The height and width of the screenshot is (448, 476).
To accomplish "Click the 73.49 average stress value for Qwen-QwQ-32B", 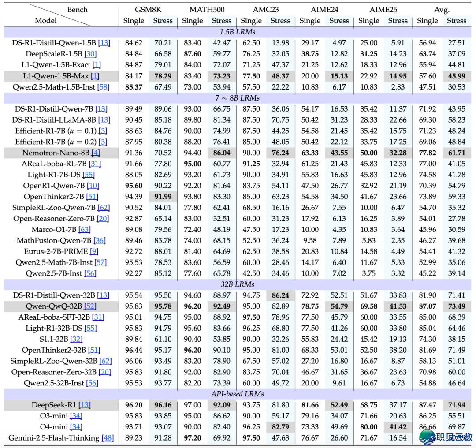I will 457,306.
